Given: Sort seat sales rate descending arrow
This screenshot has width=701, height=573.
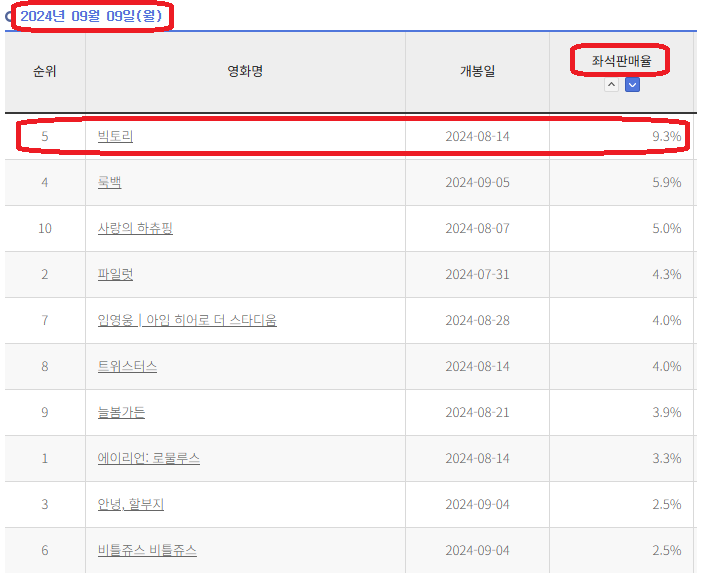Looking at the screenshot, I should pyautogui.click(x=632, y=84).
